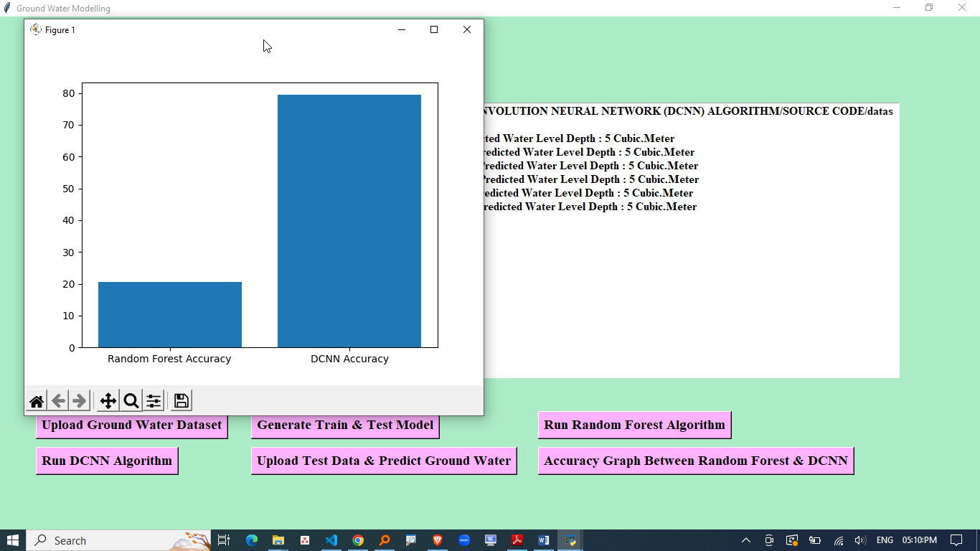The height and width of the screenshot is (551, 980).
Task: Click the battery icon in the tray
Action: [x=815, y=540]
